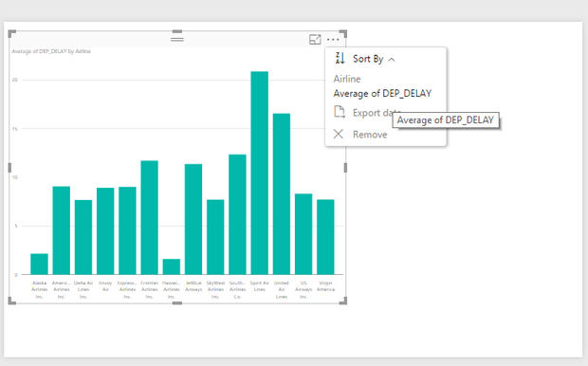Viewport: 588px width, 366px height.
Task: Select the SkyWest Airlines bar
Action: click(215, 237)
